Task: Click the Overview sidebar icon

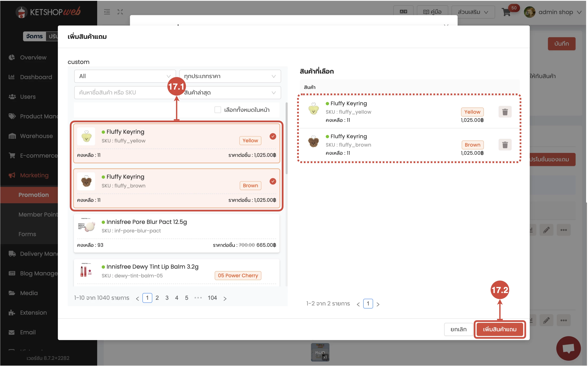Action: pos(12,57)
